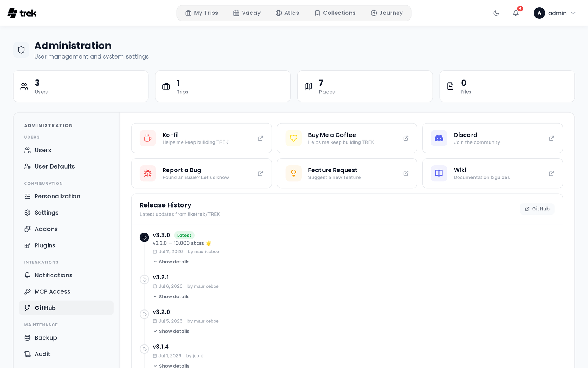Go to My Trips tab
Screen dimensions: 588x368
pyautogui.click(x=201, y=13)
